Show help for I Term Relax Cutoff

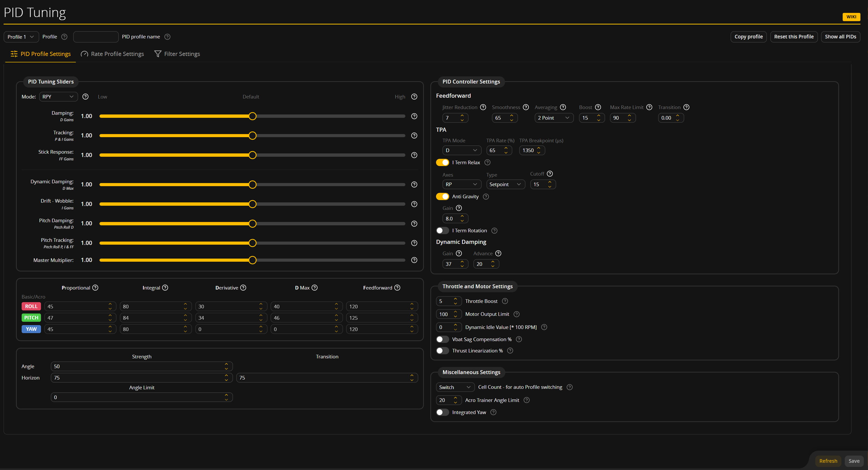550,174
